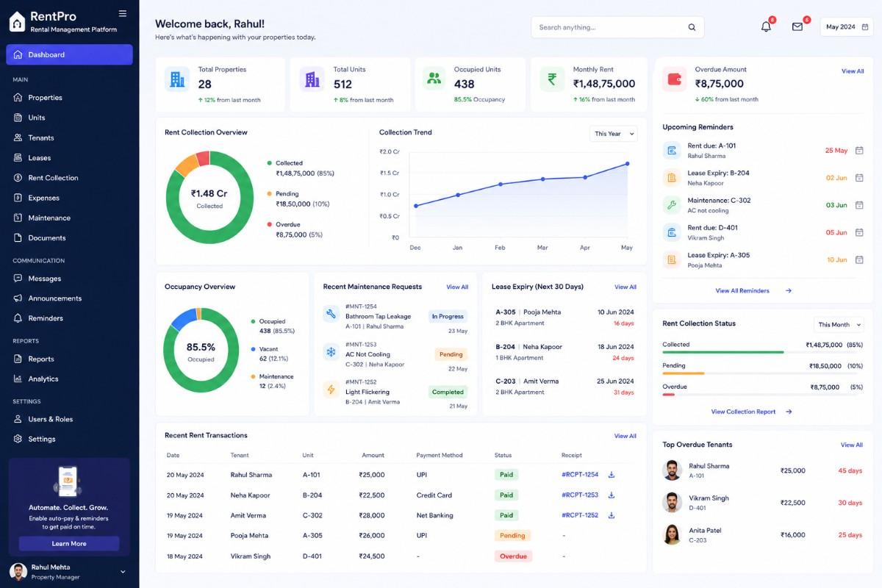This screenshot has width=882, height=588.
Task: Click the AC Not Cooling snowflake icon
Action: click(x=331, y=352)
